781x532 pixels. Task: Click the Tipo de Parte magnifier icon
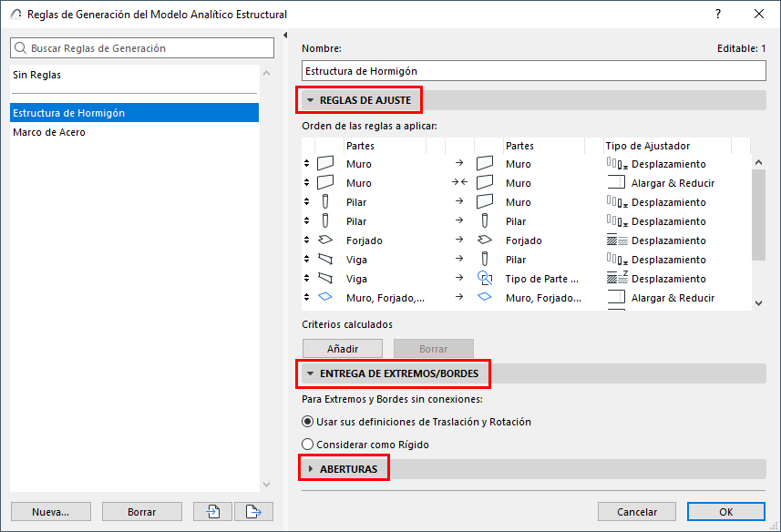pyautogui.click(x=485, y=279)
